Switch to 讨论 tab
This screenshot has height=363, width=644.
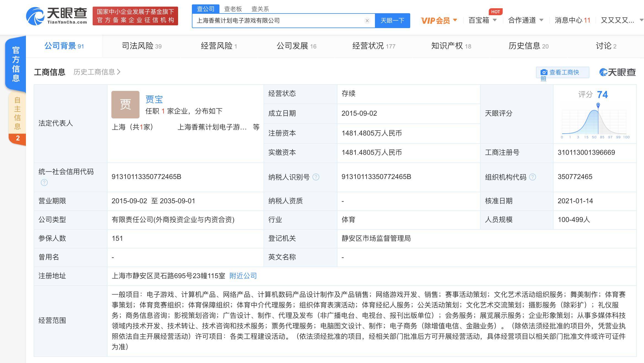606,46
